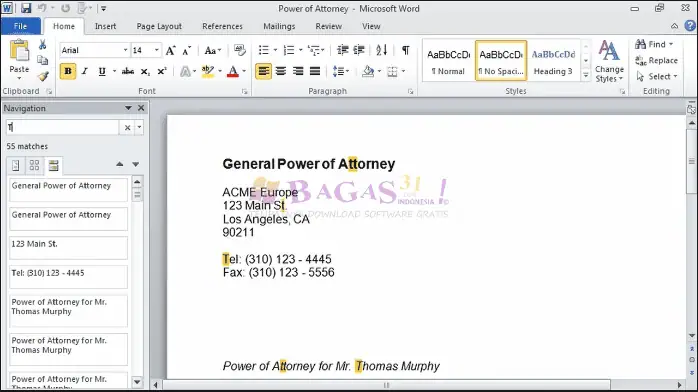This screenshot has height=392, width=698.
Task: Browse search results view in Navigation pane
Action: pos(53,166)
